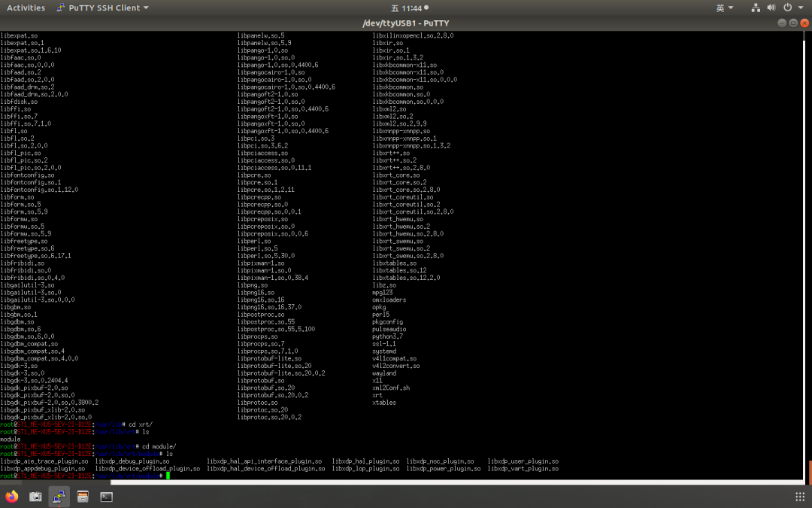Click libxdp_vart_plugin.so entry

(x=523, y=469)
